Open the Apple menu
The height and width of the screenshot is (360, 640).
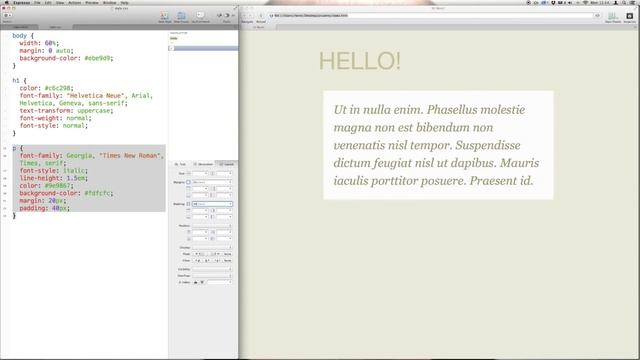(x=6, y=2)
